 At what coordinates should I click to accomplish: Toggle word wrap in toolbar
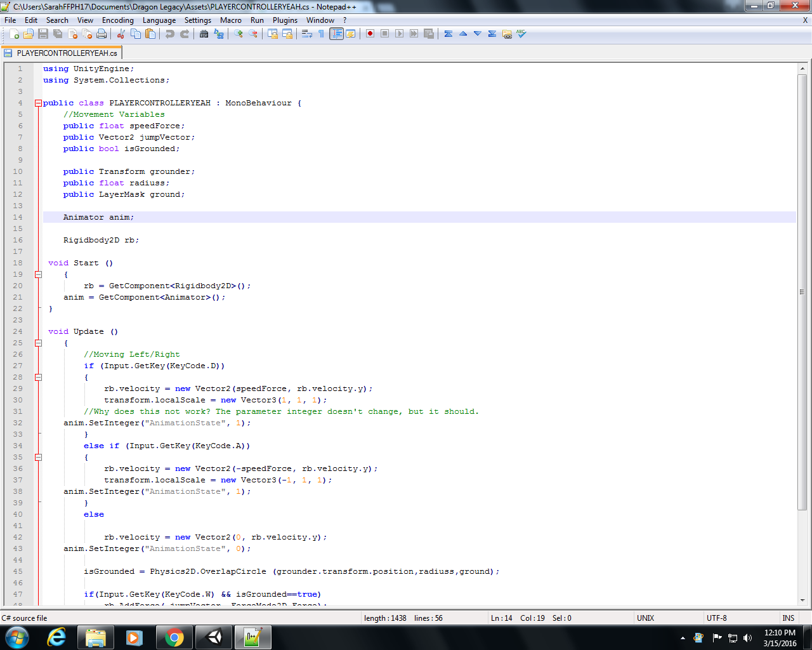[x=307, y=34]
